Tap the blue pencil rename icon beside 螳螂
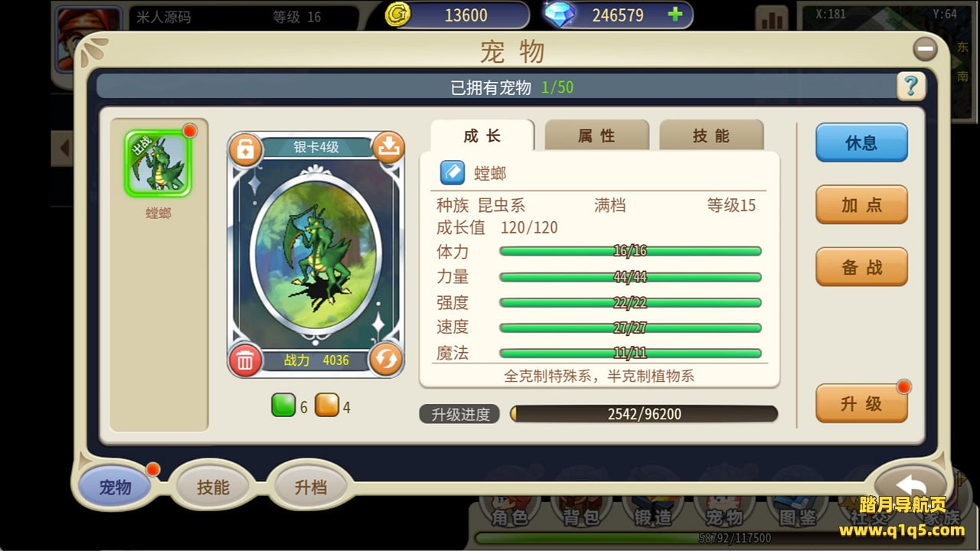The height and width of the screenshot is (551, 980). point(452,173)
